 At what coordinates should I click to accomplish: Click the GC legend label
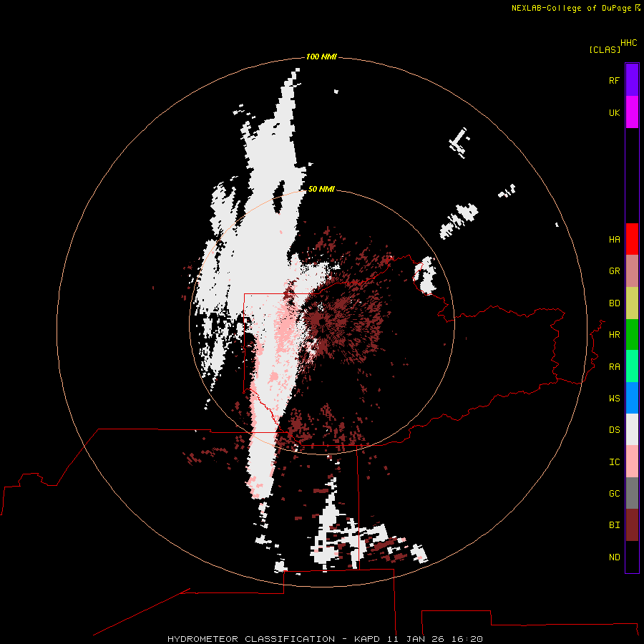[614, 494]
